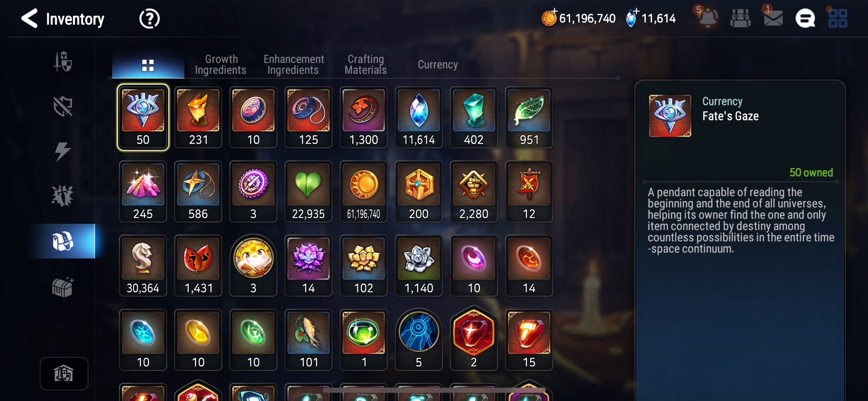Go back using the Inventory arrow
This screenshot has height=401, width=868.
[x=29, y=19]
